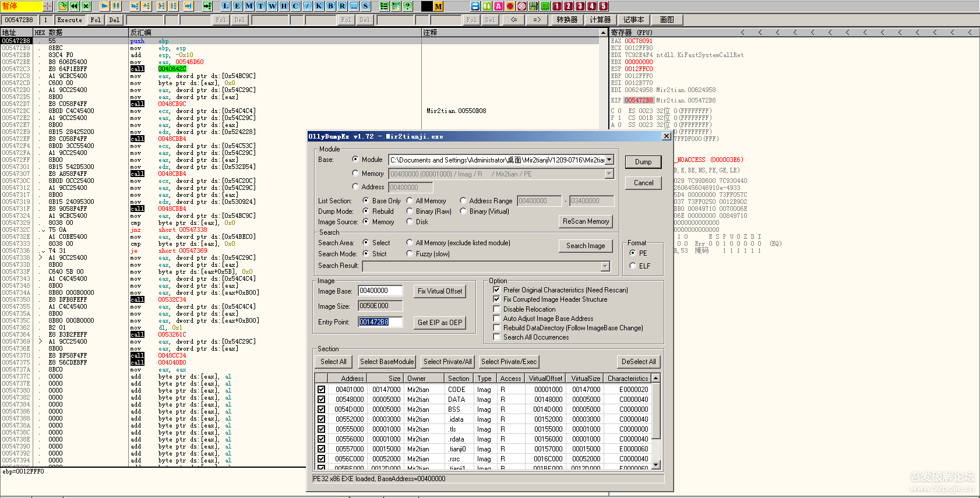Open the Breakpoints window (B icon)
Screen dimensions: 980x498
[330, 6]
